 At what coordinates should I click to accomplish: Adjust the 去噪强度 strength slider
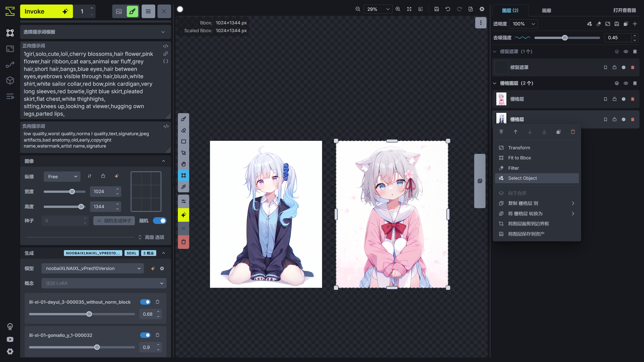tap(565, 38)
